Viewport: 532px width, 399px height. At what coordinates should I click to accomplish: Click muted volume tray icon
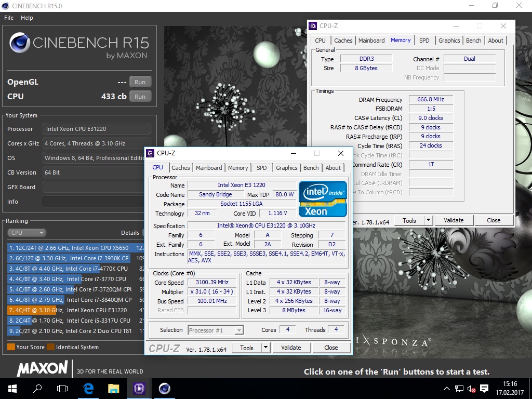pos(471,389)
